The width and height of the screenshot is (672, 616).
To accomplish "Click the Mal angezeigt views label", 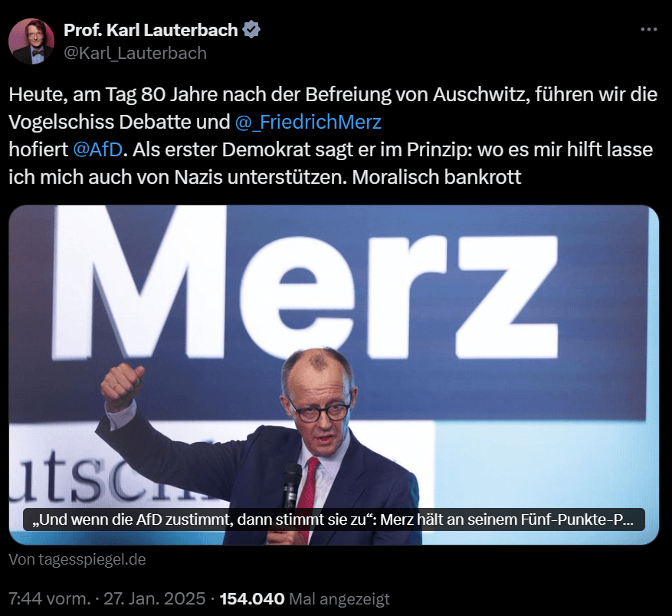I will coord(339,599).
